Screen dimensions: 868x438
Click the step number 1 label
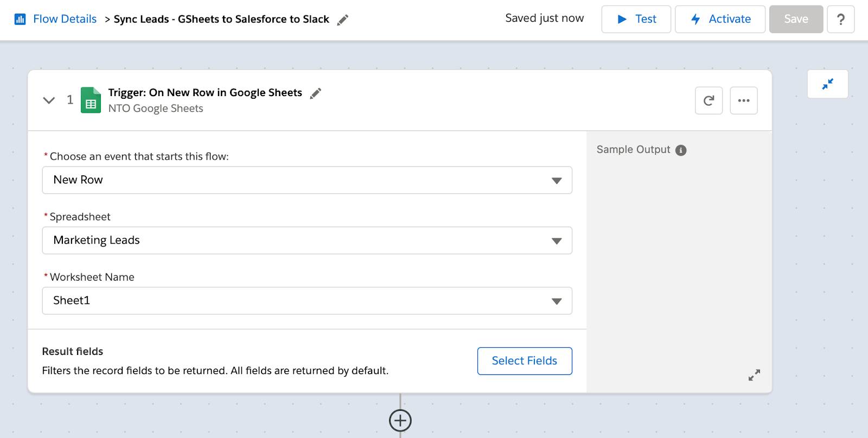pyautogui.click(x=70, y=100)
